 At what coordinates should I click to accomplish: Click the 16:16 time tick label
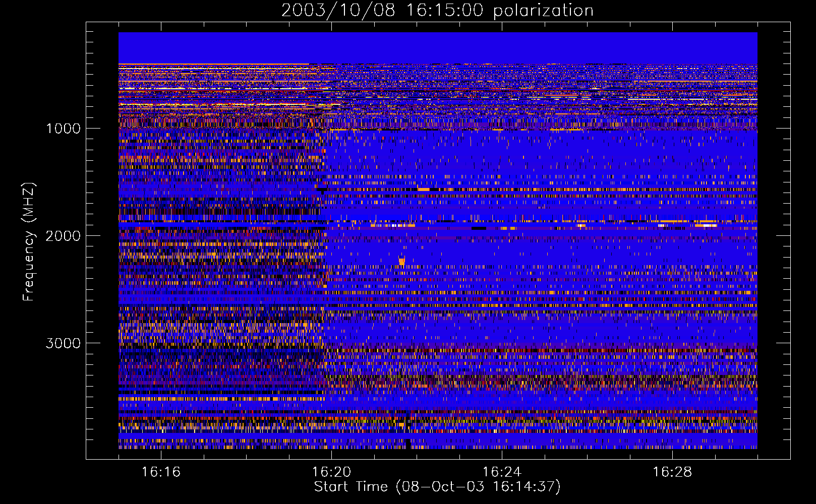coord(161,472)
